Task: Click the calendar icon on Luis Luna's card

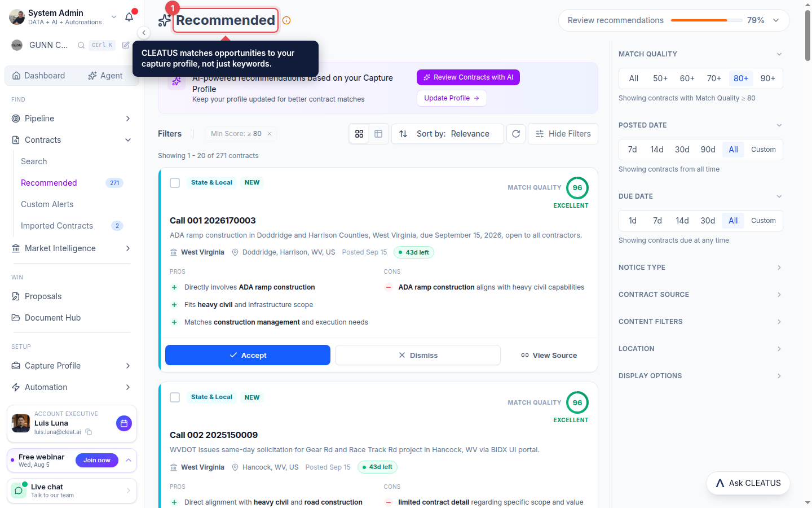Action: 124,423
